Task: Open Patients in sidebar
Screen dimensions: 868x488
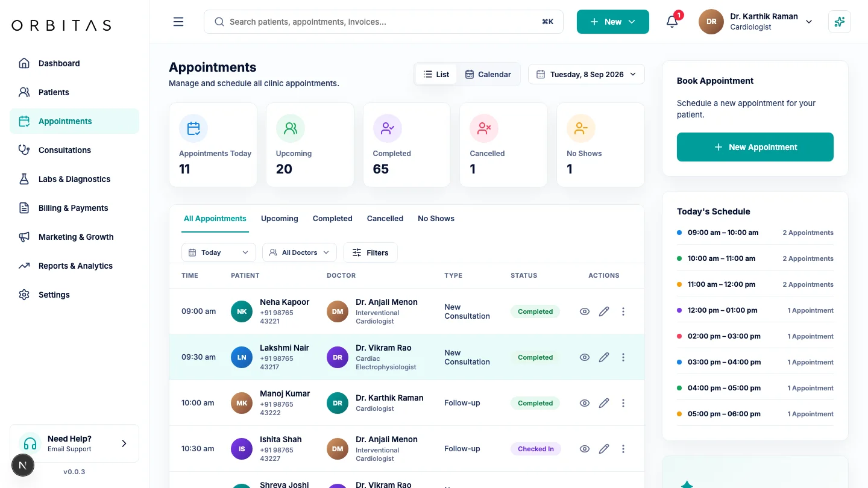Action: (74, 92)
